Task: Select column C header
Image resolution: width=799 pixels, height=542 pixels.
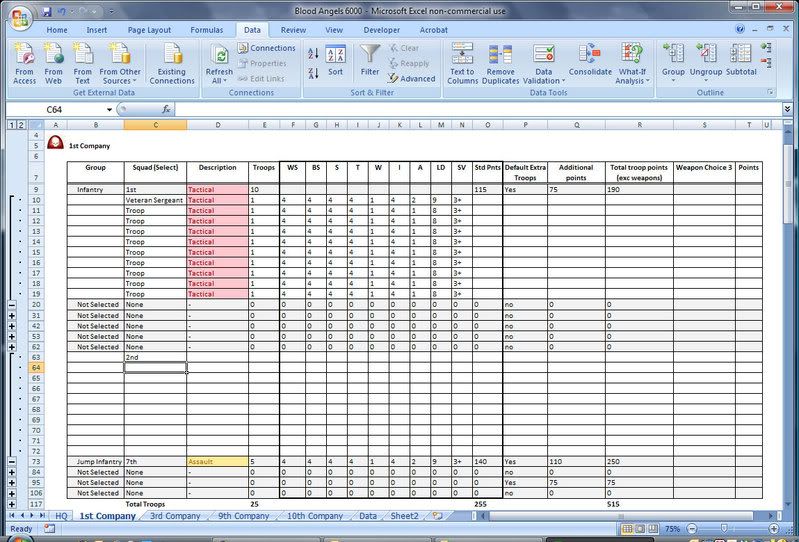Action: pyautogui.click(x=155, y=125)
